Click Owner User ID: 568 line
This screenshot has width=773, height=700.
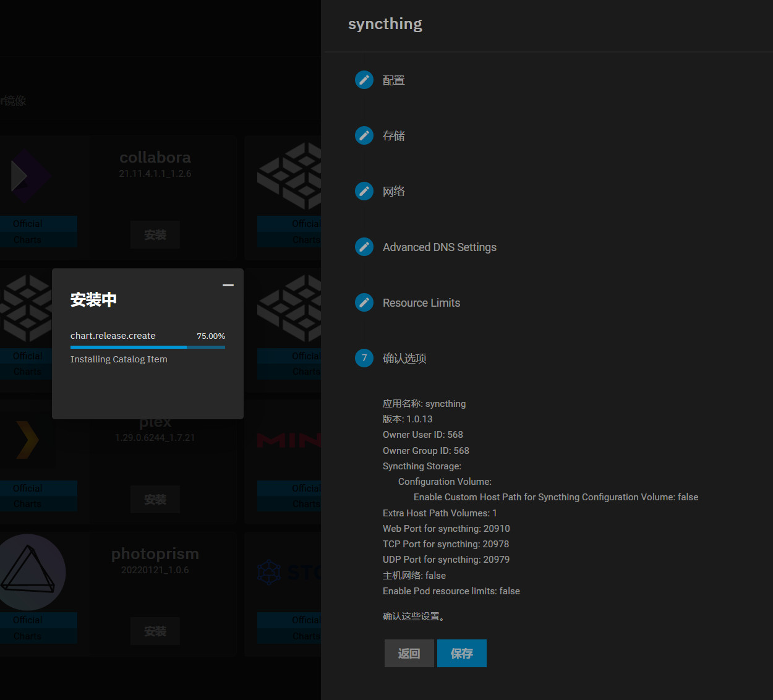tap(423, 435)
